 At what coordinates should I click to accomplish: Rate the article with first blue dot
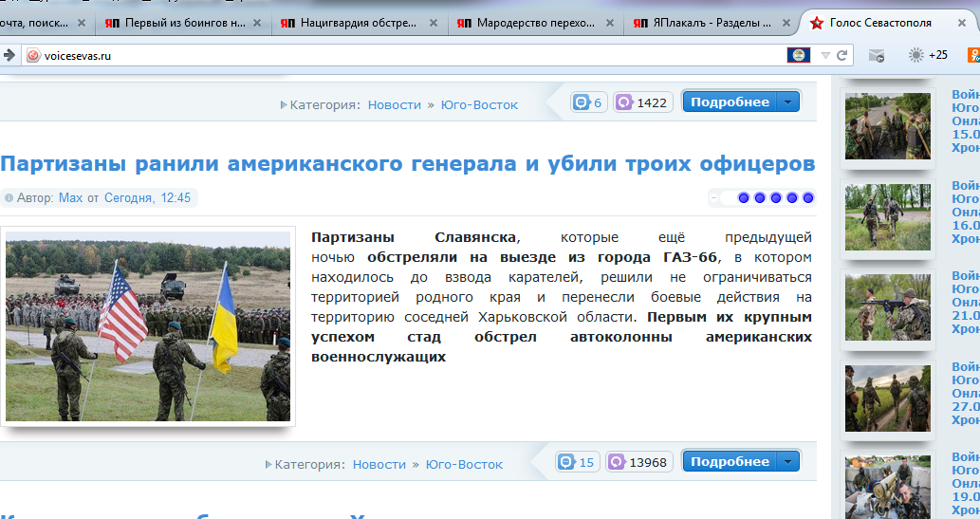coord(743,198)
